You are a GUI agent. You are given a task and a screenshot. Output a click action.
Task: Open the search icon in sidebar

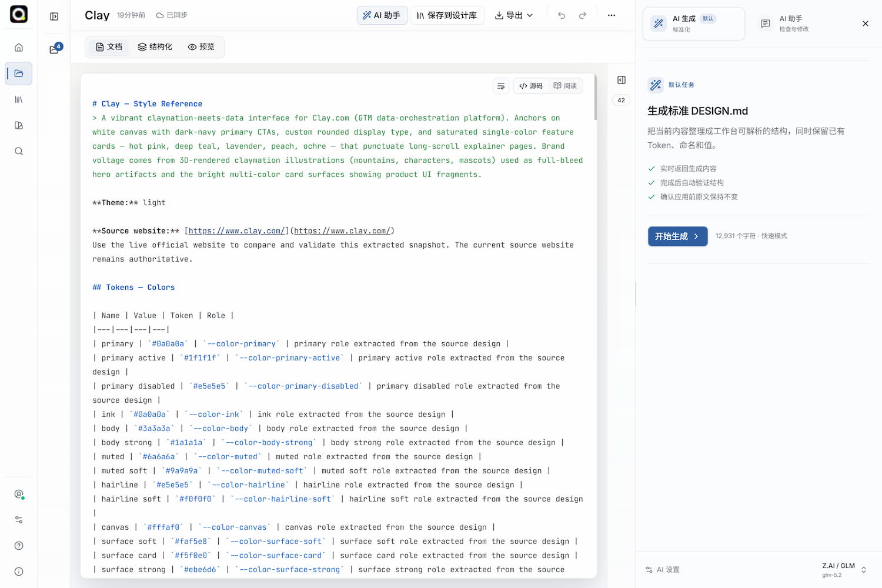tap(19, 151)
